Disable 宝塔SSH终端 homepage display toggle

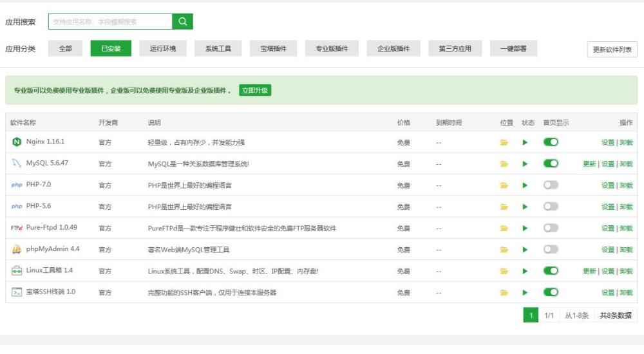(x=551, y=292)
